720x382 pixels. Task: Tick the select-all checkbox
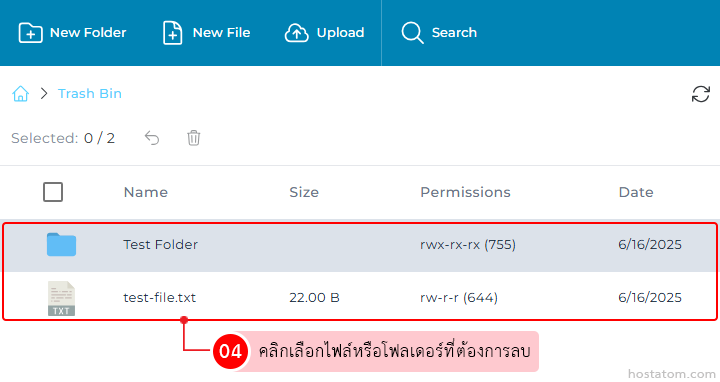coord(53,192)
